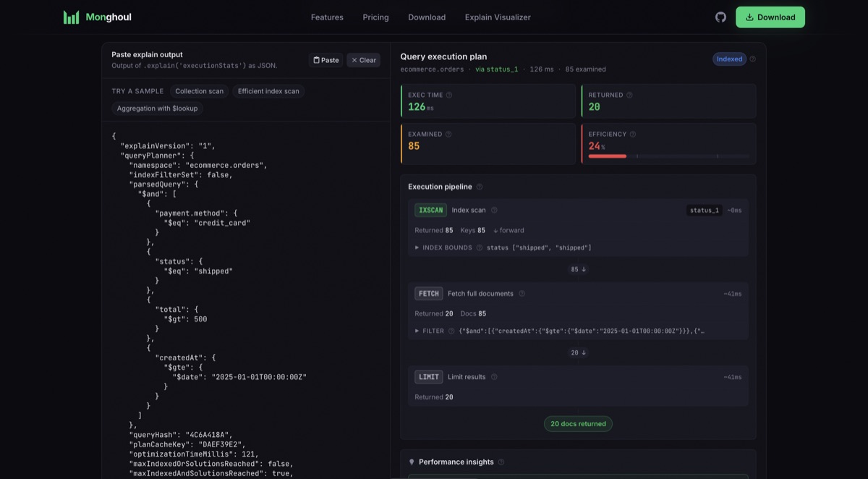Click the Paste button
868x479 pixels.
coord(326,60)
